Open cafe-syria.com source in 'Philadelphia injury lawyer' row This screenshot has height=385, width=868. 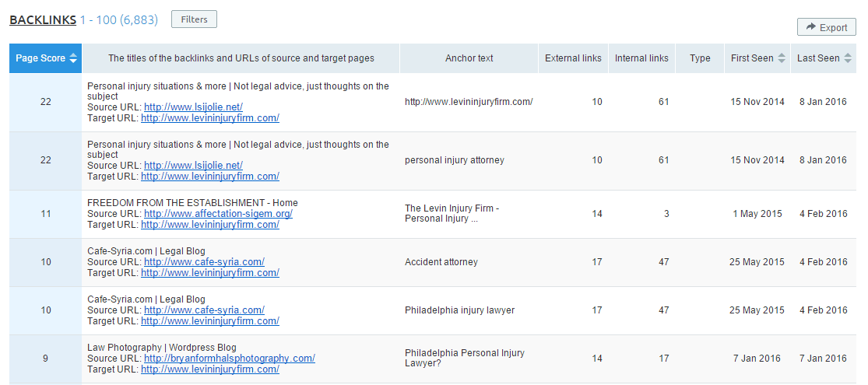(204, 310)
